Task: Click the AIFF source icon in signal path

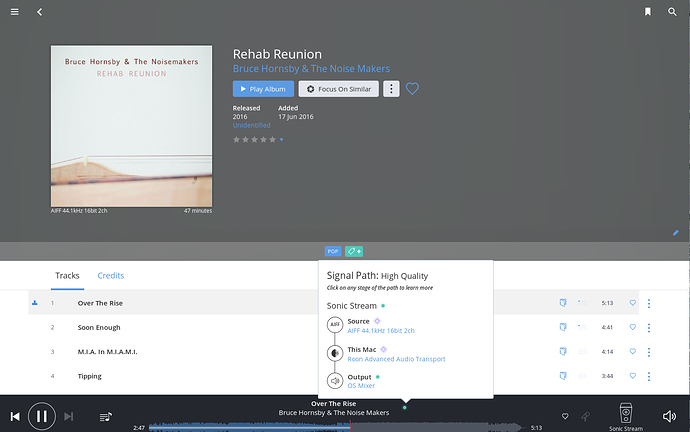Action: tap(335, 325)
